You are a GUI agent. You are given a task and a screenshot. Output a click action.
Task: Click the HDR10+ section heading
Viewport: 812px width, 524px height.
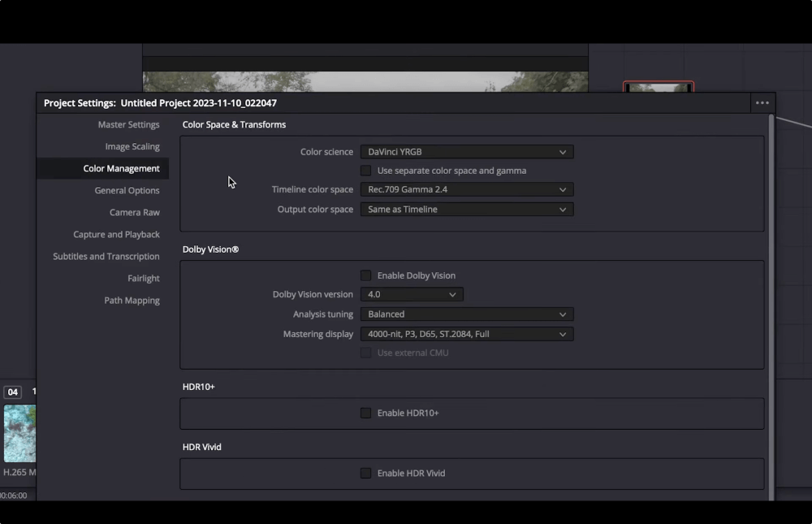[198, 387]
